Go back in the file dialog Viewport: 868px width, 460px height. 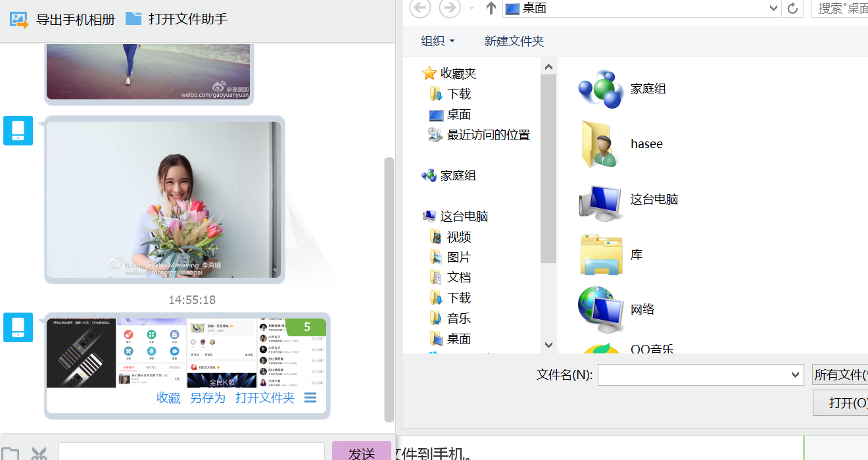(x=420, y=9)
